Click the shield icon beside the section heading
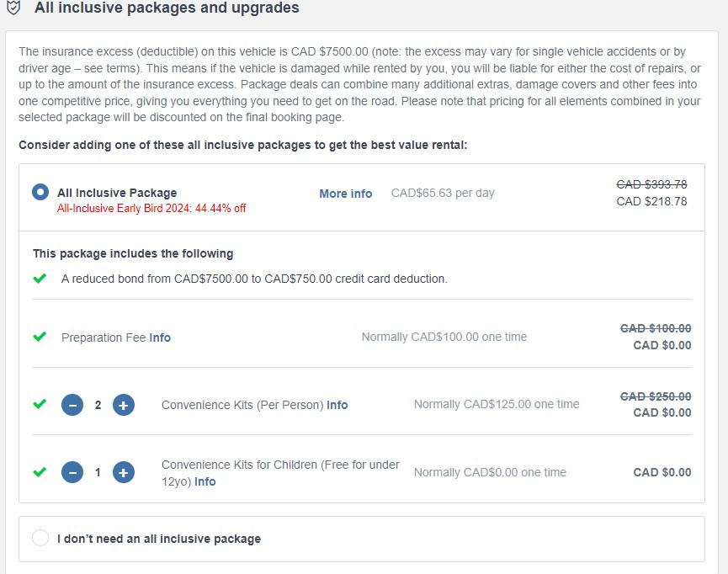728x574 pixels. point(13,8)
